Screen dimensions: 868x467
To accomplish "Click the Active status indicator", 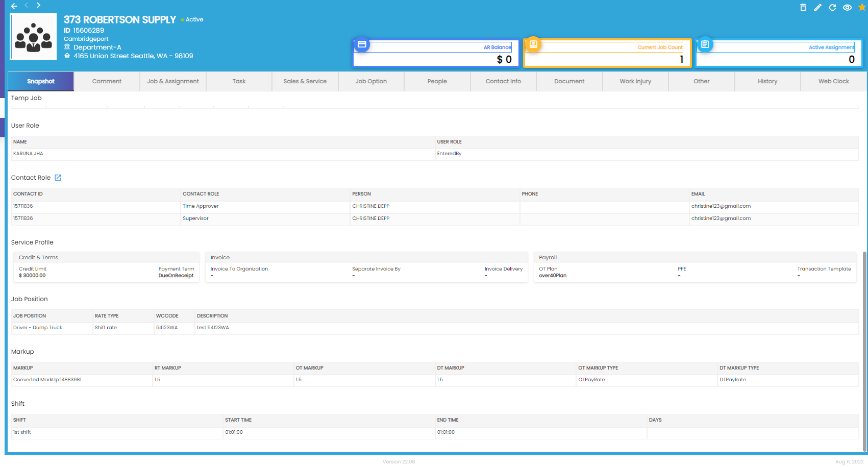I will click(x=192, y=19).
